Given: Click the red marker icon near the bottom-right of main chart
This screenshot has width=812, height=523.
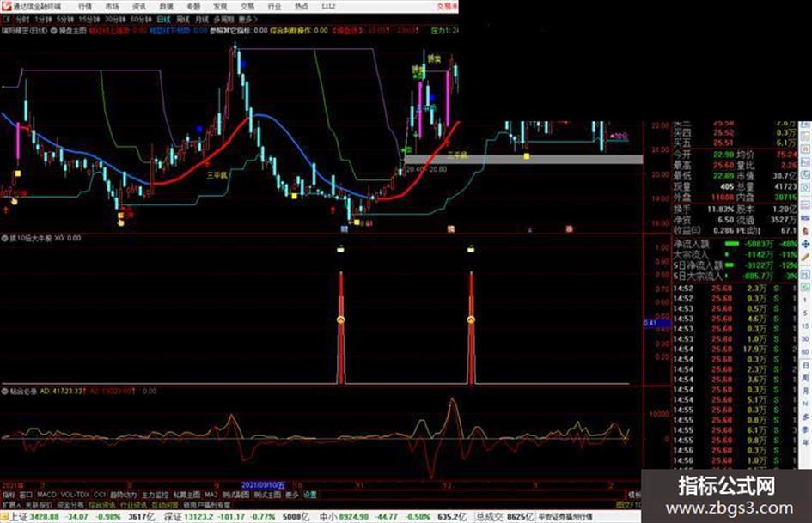Looking at the screenshot, I should coord(569,228).
